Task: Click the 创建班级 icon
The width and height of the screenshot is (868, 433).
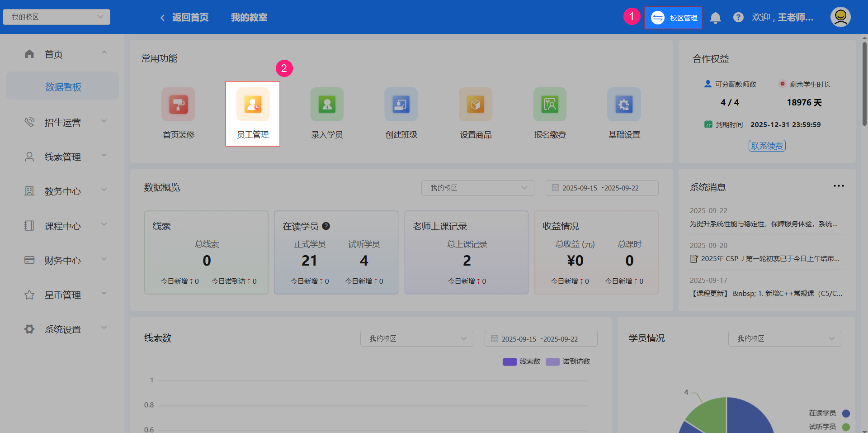Action: click(401, 105)
